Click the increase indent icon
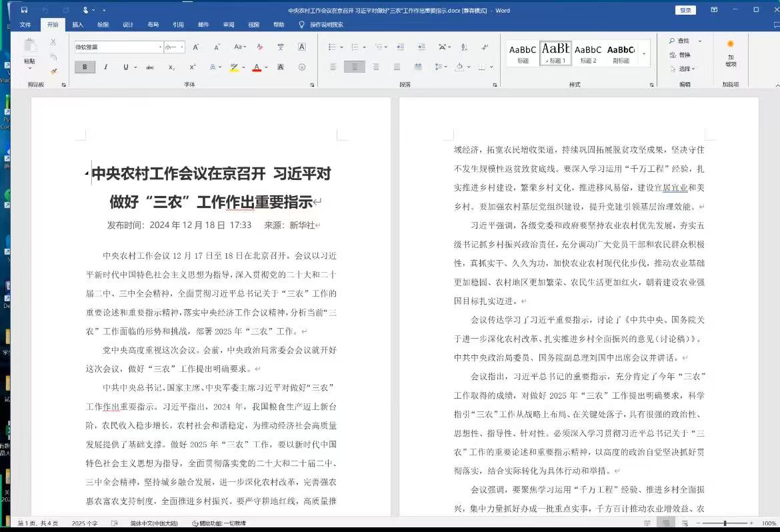780x532 pixels. click(x=421, y=47)
